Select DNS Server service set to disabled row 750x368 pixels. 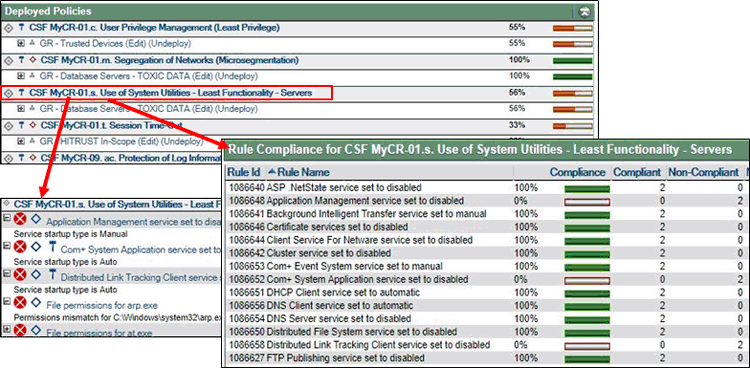point(486,319)
